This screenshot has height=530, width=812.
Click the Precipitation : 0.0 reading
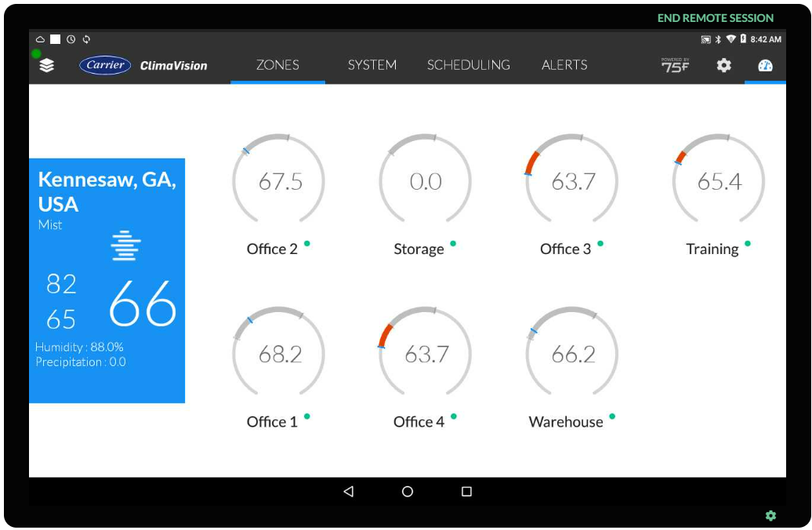(80, 362)
